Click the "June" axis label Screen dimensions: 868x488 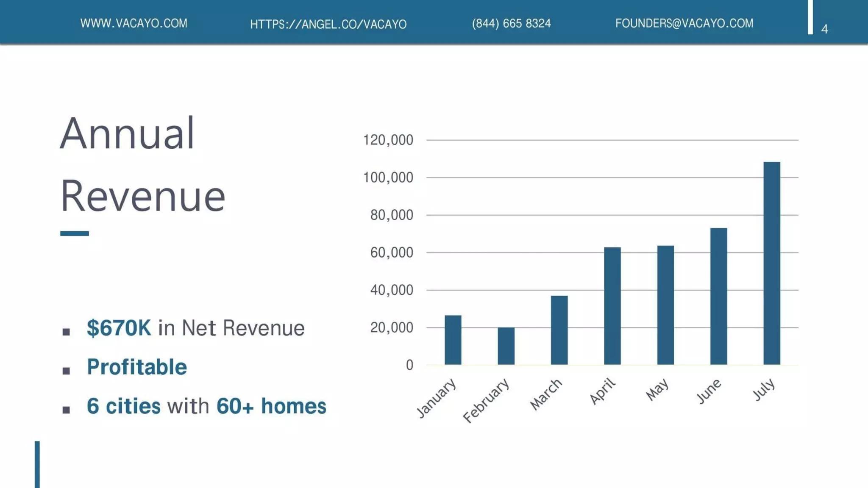point(709,391)
